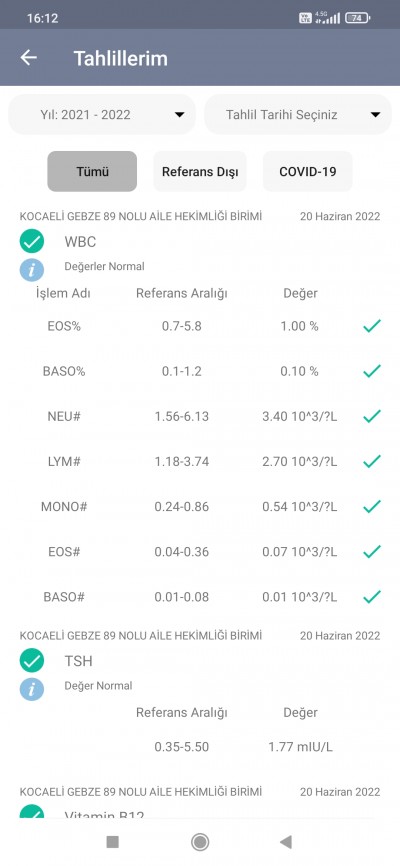Tap the Android home circle icon
The height and width of the screenshot is (866, 400).
pyautogui.click(x=199, y=842)
